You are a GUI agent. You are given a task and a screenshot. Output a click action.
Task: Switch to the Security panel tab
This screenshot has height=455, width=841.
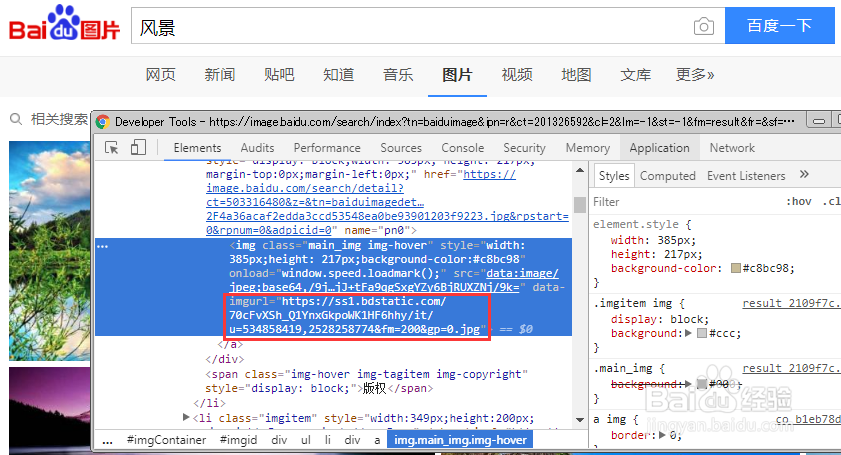pyautogui.click(x=524, y=148)
